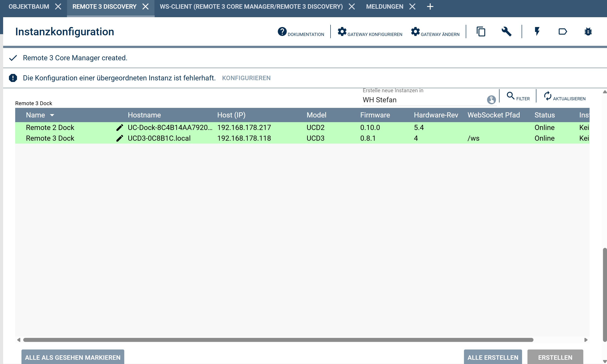Image resolution: width=607 pixels, height=364 pixels.
Task: Switch to the Meldungen tab
Action: 384,7
